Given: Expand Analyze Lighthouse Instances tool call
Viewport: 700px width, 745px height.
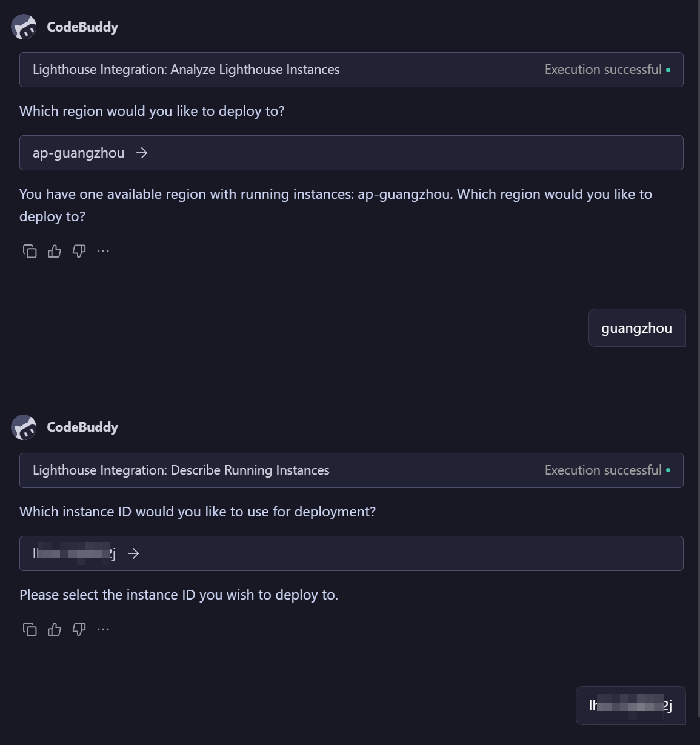Looking at the screenshot, I should tap(186, 70).
